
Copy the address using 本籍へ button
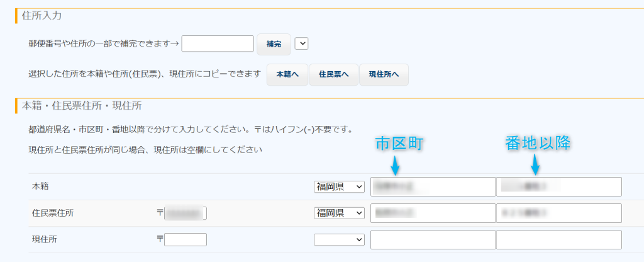pyautogui.click(x=287, y=74)
